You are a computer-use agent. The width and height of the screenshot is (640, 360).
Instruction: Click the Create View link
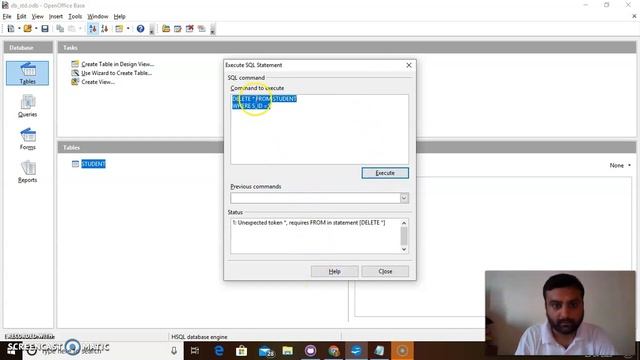[98, 82]
